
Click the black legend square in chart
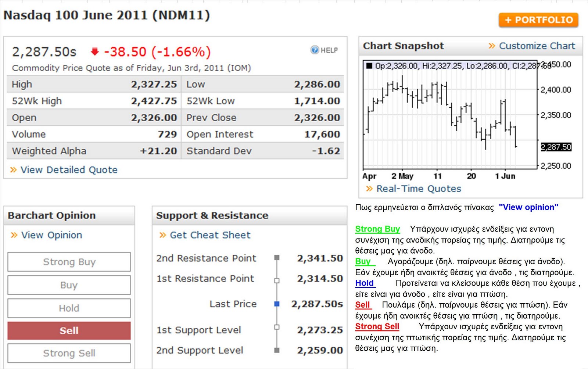coord(369,66)
